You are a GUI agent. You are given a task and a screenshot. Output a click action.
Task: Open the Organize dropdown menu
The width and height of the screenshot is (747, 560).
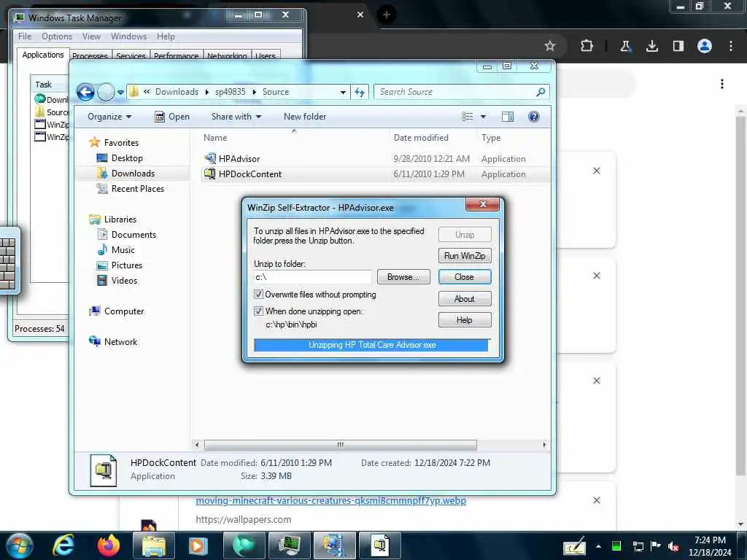(109, 117)
